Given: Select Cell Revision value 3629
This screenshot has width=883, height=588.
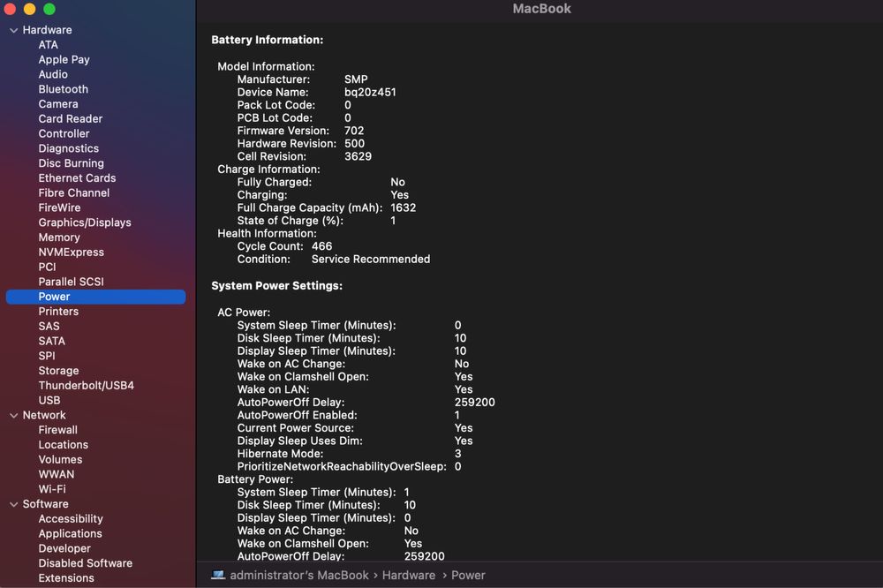Looking at the screenshot, I should click(358, 156).
